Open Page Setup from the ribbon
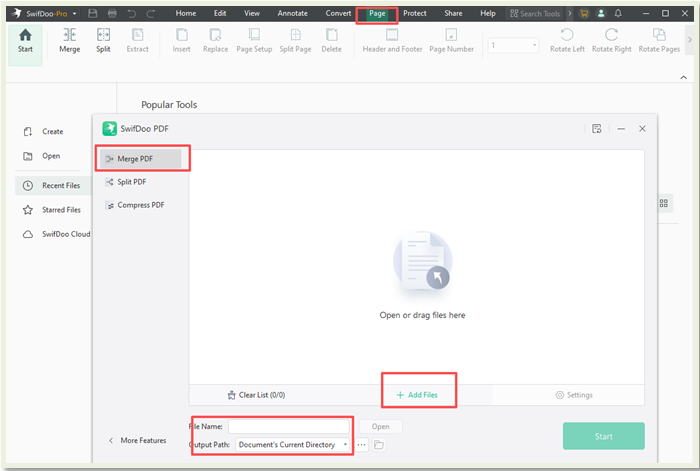 click(254, 41)
